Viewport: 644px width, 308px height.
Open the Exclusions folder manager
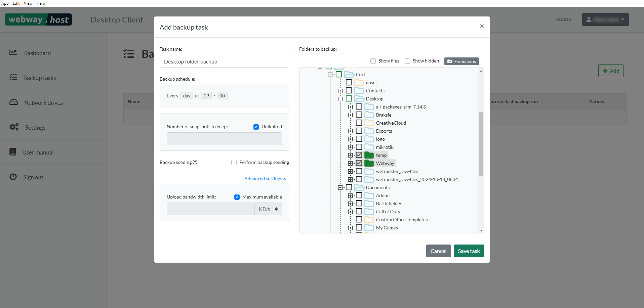click(461, 61)
